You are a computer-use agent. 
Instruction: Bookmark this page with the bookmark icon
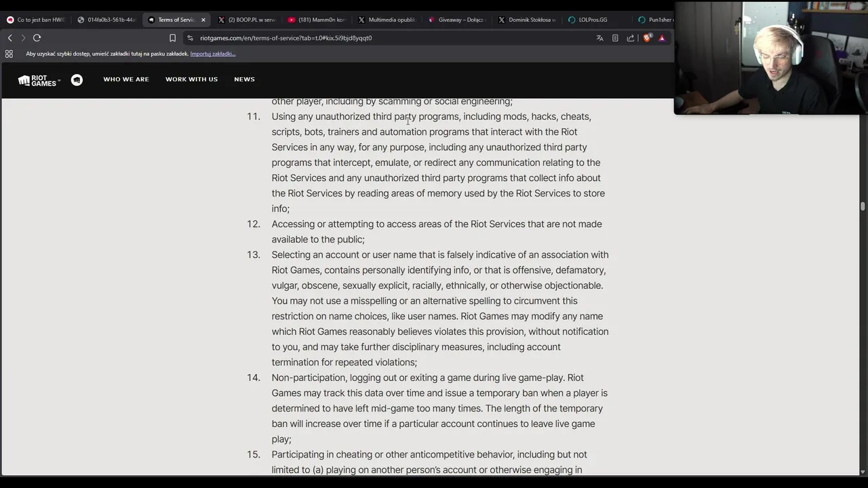coord(172,38)
